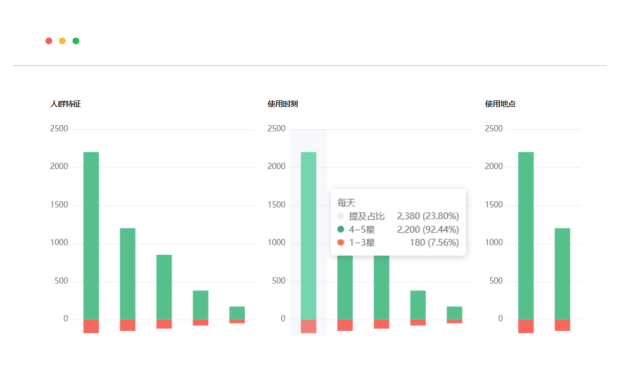Click the highlighted 每天 bar's red segment
Image resolution: width=620 pixels, height=366 pixels.
click(308, 326)
